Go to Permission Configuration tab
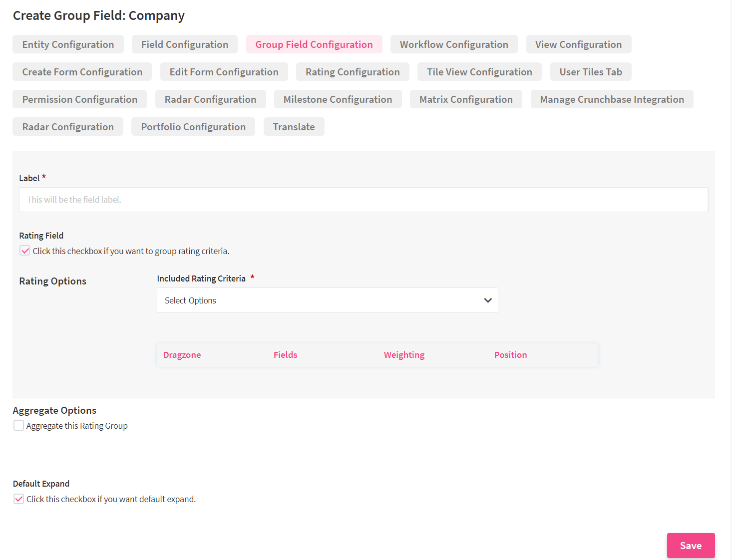Viewport: 732px width, 560px height. coord(79,99)
